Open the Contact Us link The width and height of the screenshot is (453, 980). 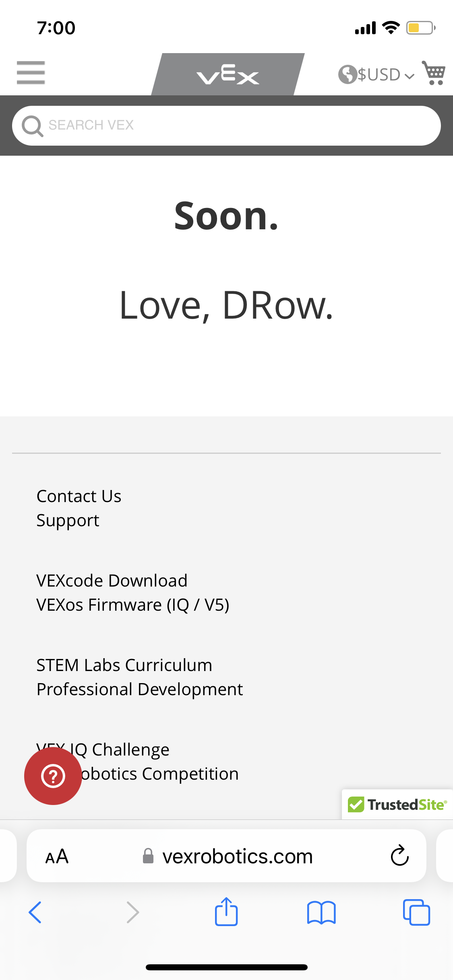click(x=79, y=496)
